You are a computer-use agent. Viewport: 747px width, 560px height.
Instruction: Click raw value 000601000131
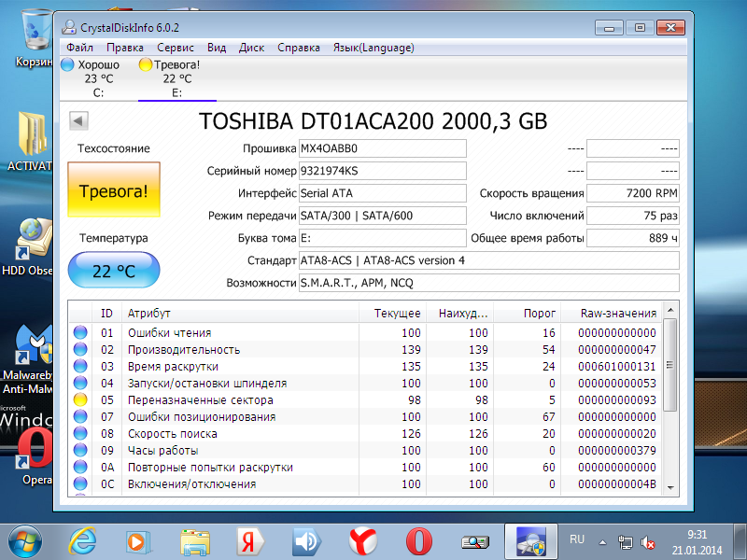point(617,366)
